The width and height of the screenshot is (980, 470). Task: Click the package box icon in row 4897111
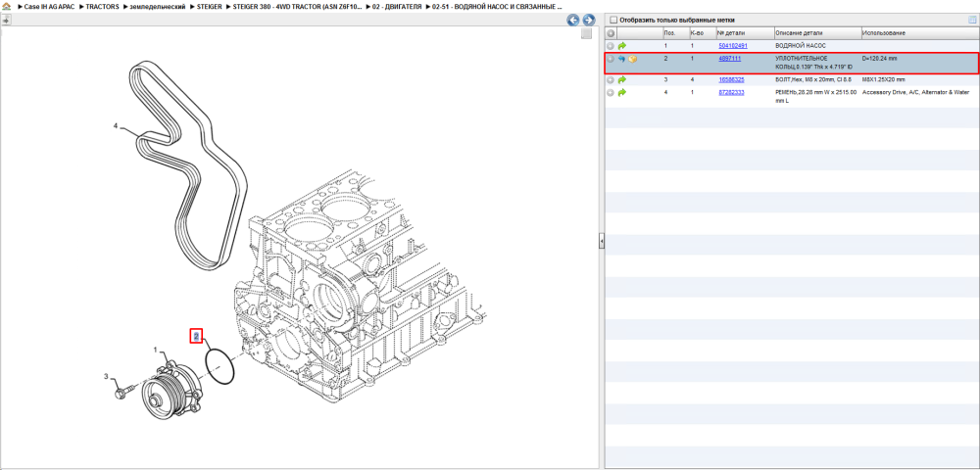(632, 59)
